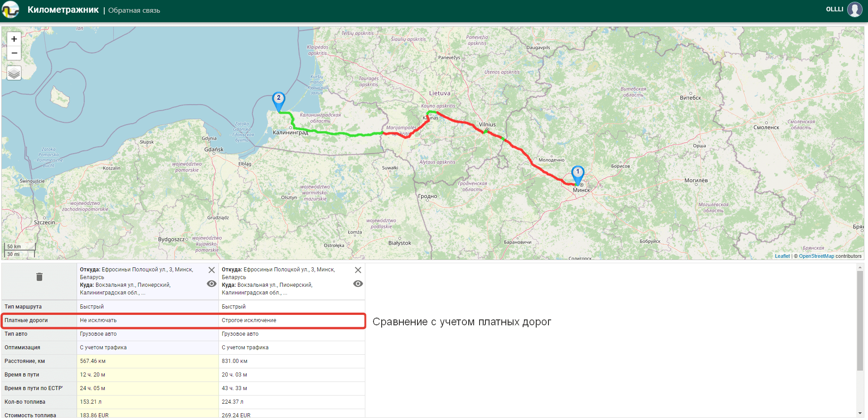Zoom in on the map
The height and width of the screenshot is (420, 868).
[x=14, y=39]
